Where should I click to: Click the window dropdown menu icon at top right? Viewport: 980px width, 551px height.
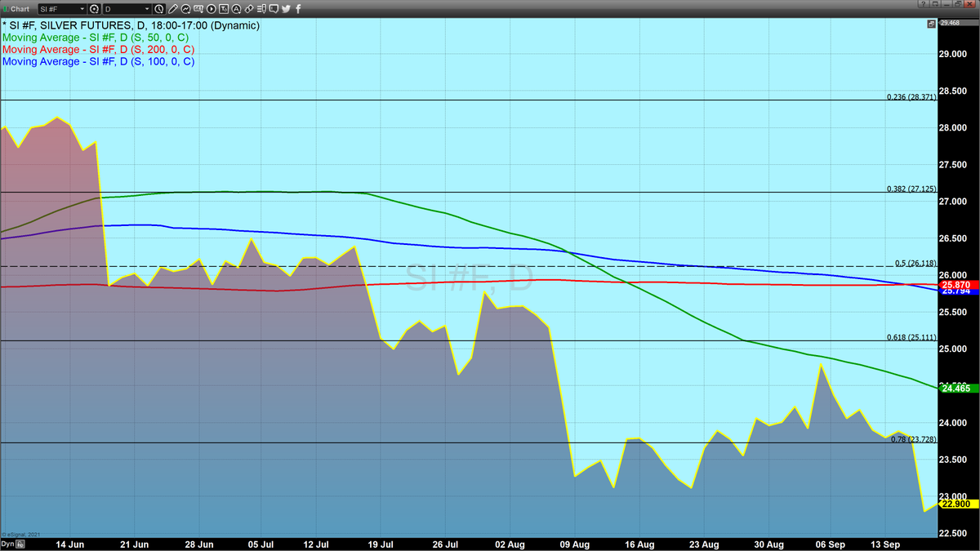(935, 3)
